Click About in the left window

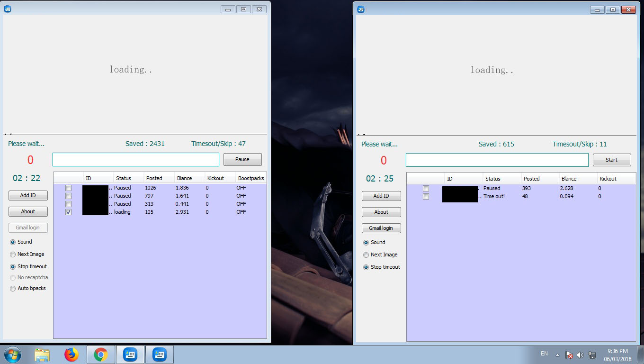[x=28, y=212]
